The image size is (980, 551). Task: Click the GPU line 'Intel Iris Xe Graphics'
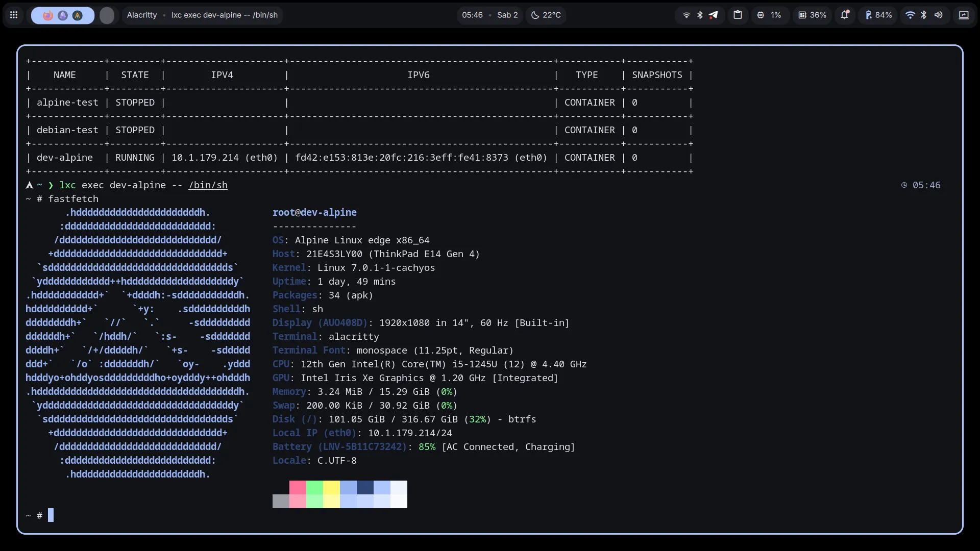[x=415, y=378]
